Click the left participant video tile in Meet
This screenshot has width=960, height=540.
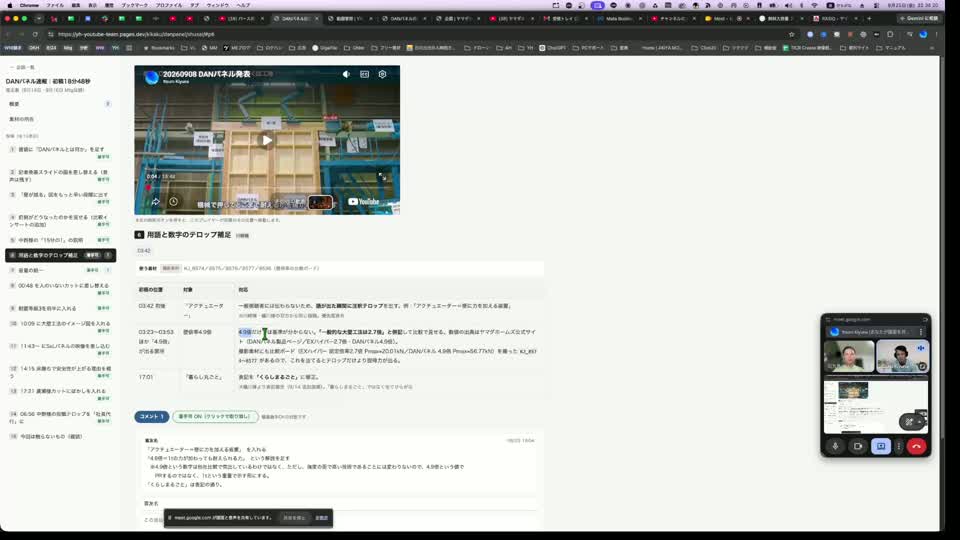click(849, 355)
